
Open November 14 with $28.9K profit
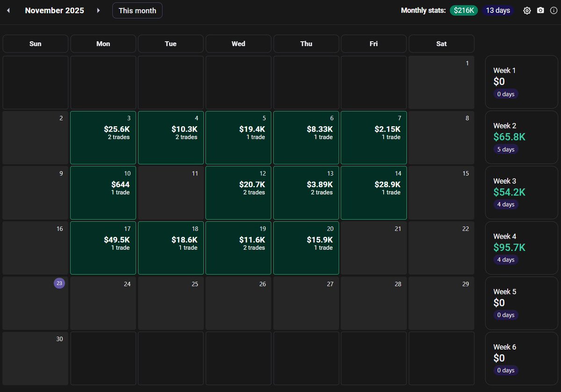(x=374, y=192)
